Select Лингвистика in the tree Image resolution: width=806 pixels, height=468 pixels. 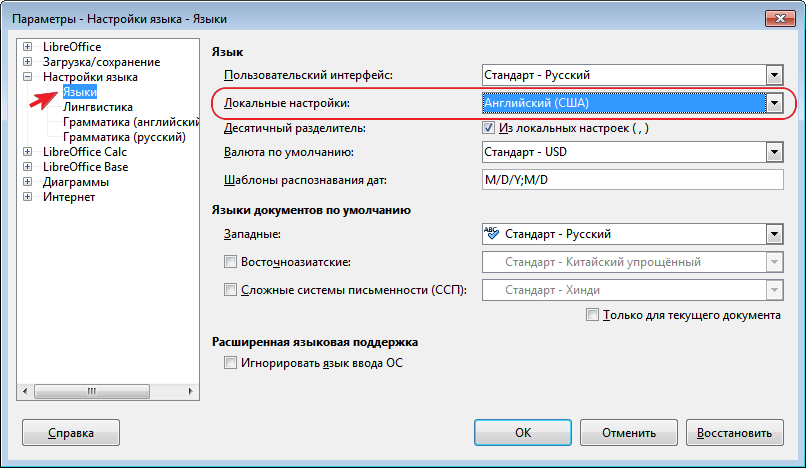(97, 107)
